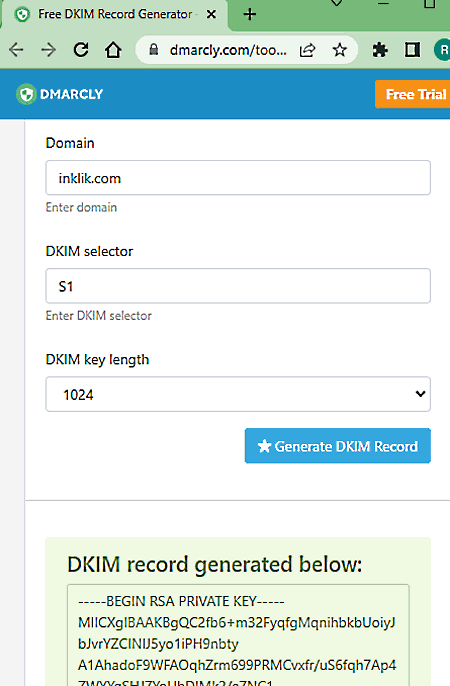Viewport: 450px width, 686px height.
Task: Open the browser extensions puzzle icon
Action: [380, 50]
